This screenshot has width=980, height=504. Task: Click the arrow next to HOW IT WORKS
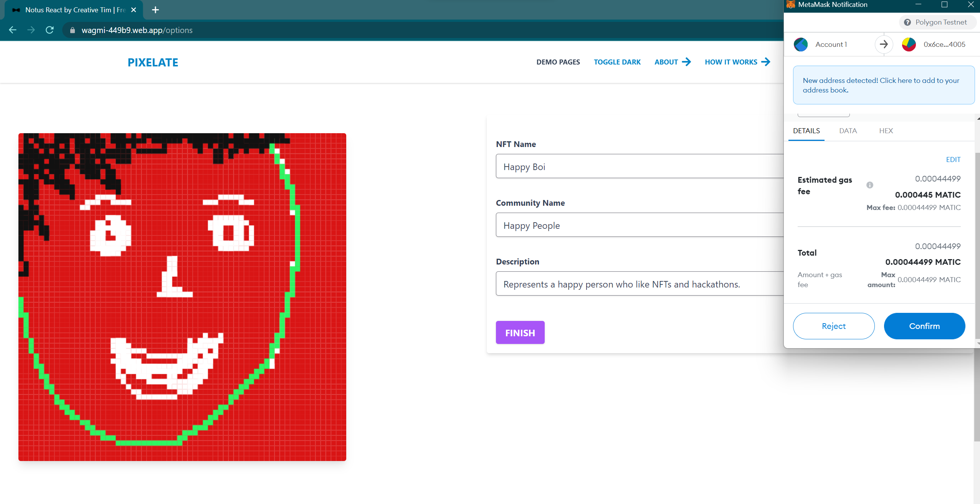(x=766, y=62)
